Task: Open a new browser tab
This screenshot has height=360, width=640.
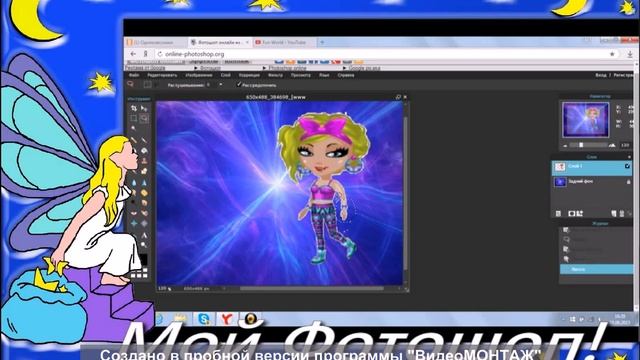Action: 322,42
